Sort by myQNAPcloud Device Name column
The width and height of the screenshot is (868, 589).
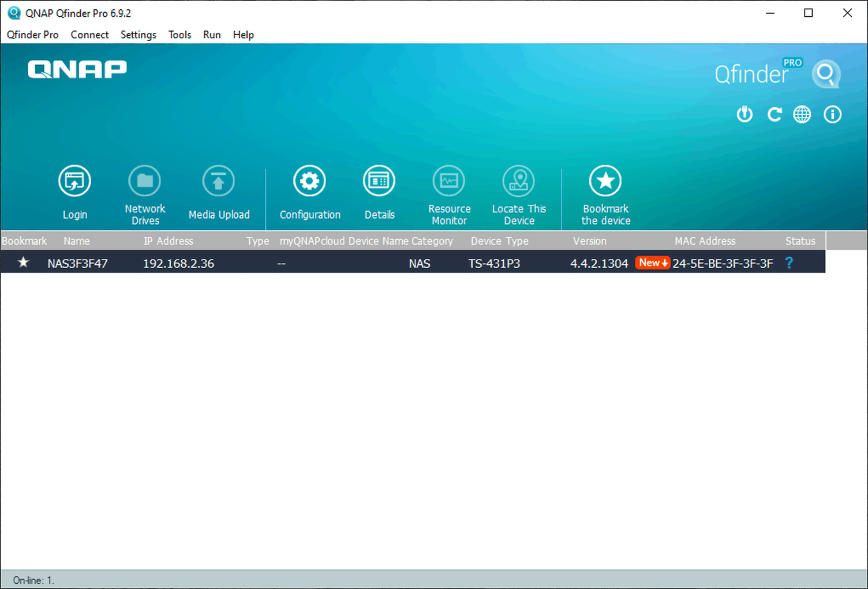(x=344, y=241)
